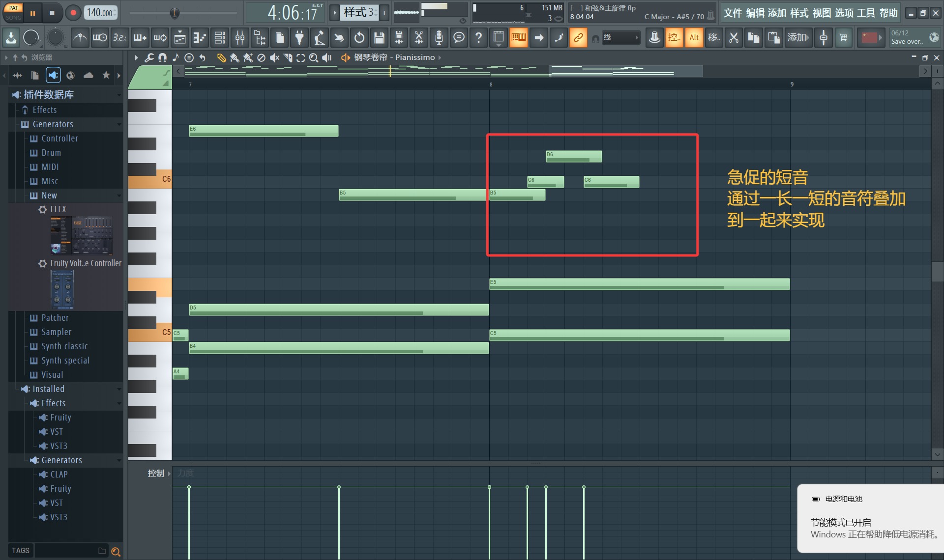Click the metronome icon

[x=80, y=38]
